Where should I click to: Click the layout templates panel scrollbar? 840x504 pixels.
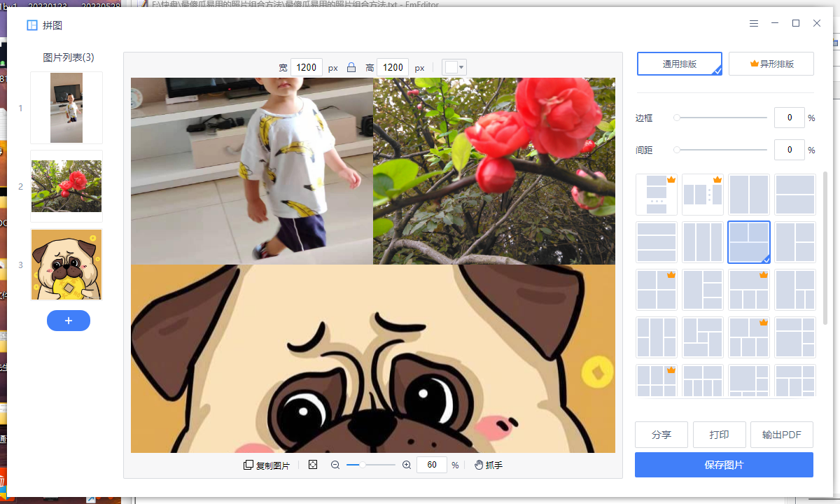825,248
